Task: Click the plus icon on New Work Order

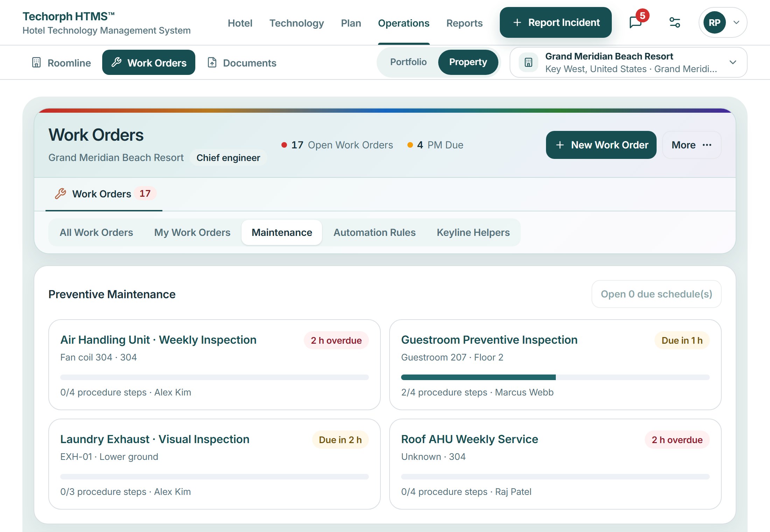Action: coord(560,145)
